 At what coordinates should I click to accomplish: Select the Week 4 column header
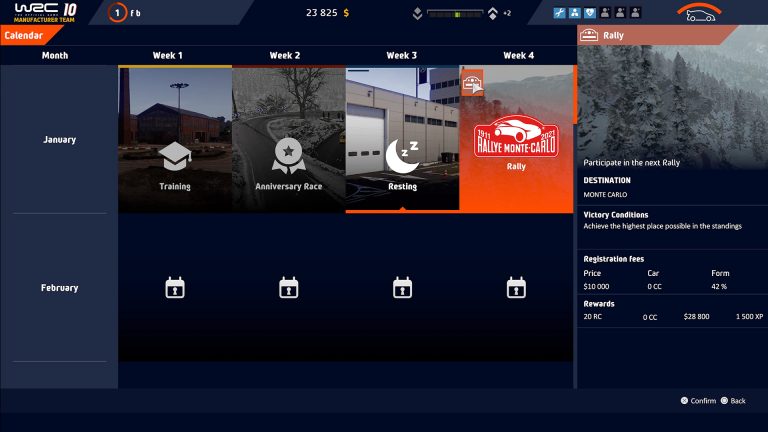[x=519, y=55]
